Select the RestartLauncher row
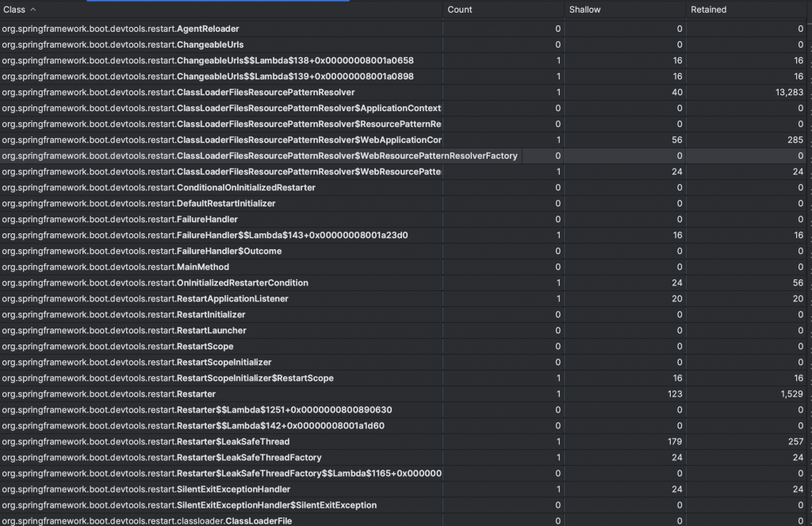Screen dimensions: 812x526 [404, 331]
